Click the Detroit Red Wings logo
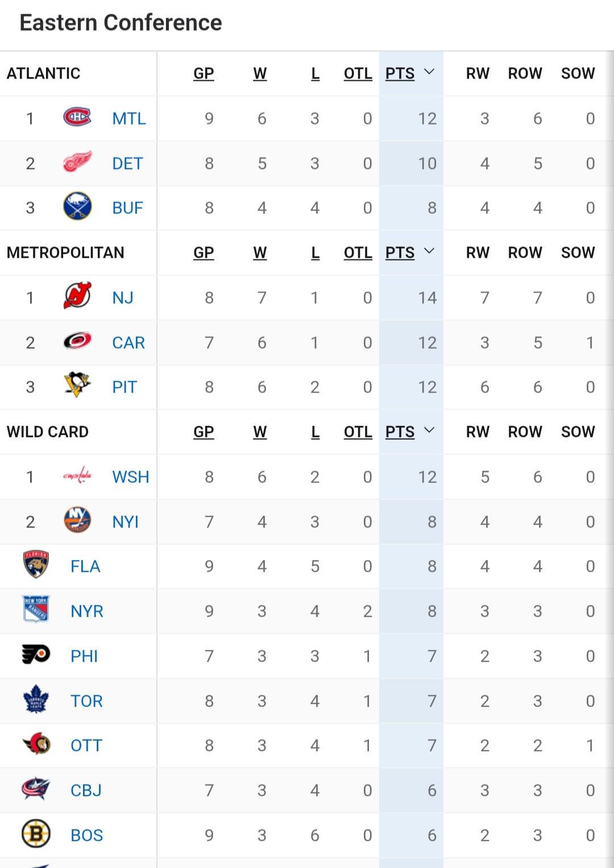Screen dimensions: 614x868 (77, 162)
